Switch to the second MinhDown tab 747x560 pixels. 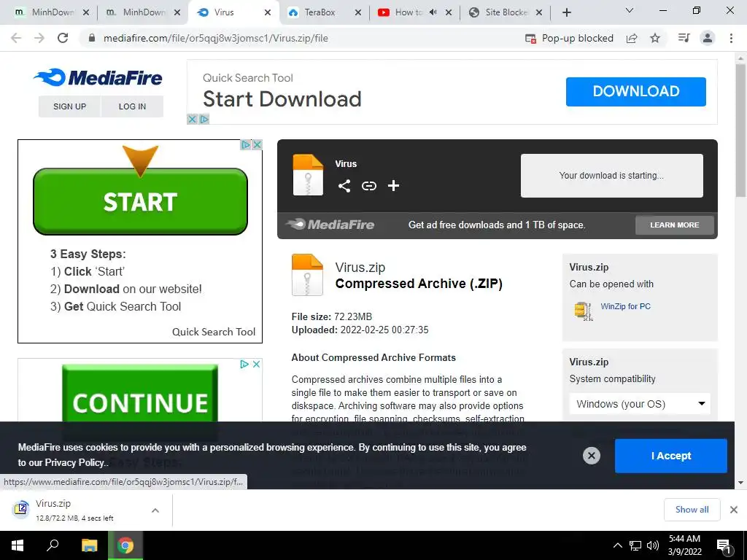(139, 12)
